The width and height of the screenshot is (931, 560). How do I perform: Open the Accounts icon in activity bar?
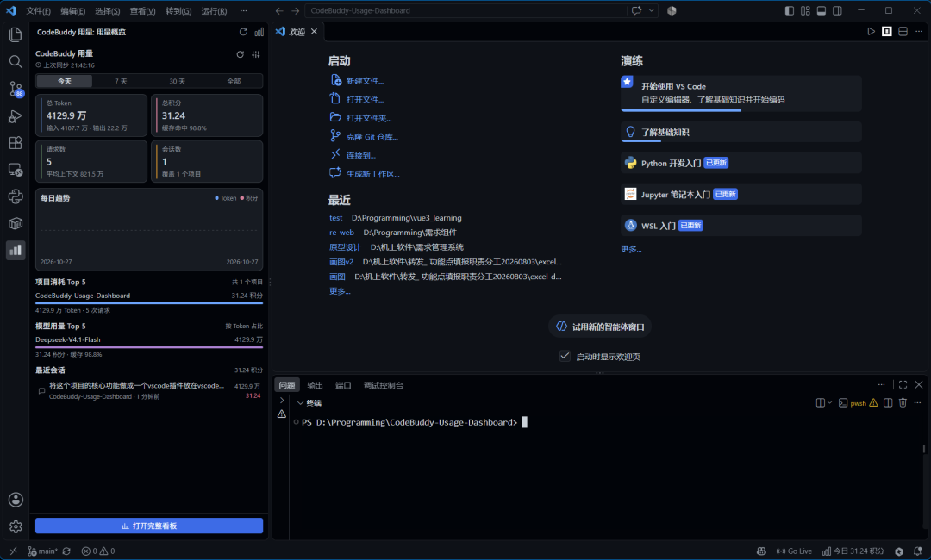click(16, 500)
